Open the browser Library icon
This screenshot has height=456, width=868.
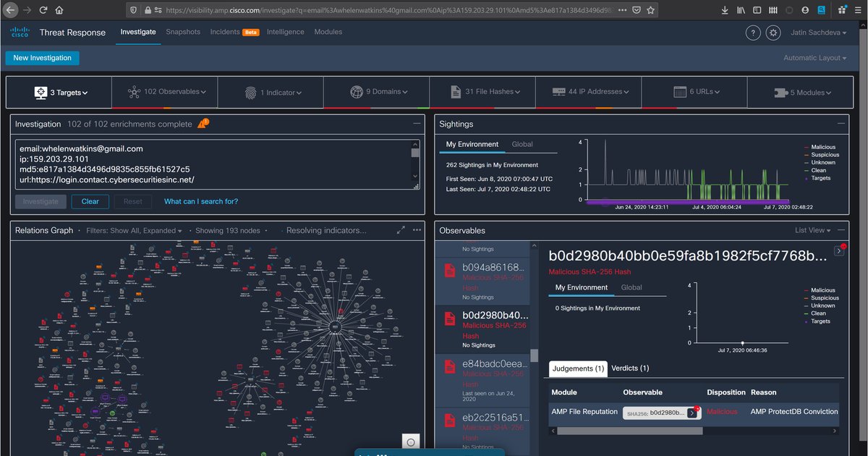click(741, 11)
